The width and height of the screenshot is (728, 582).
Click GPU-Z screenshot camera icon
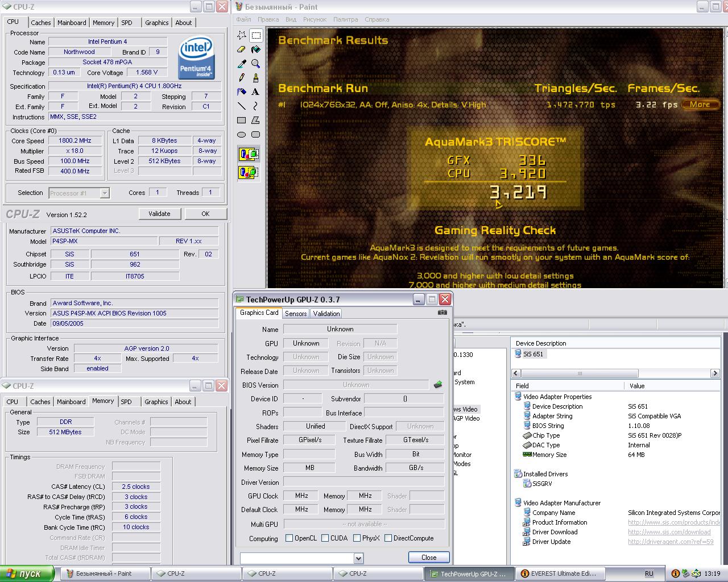coord(442,313)
